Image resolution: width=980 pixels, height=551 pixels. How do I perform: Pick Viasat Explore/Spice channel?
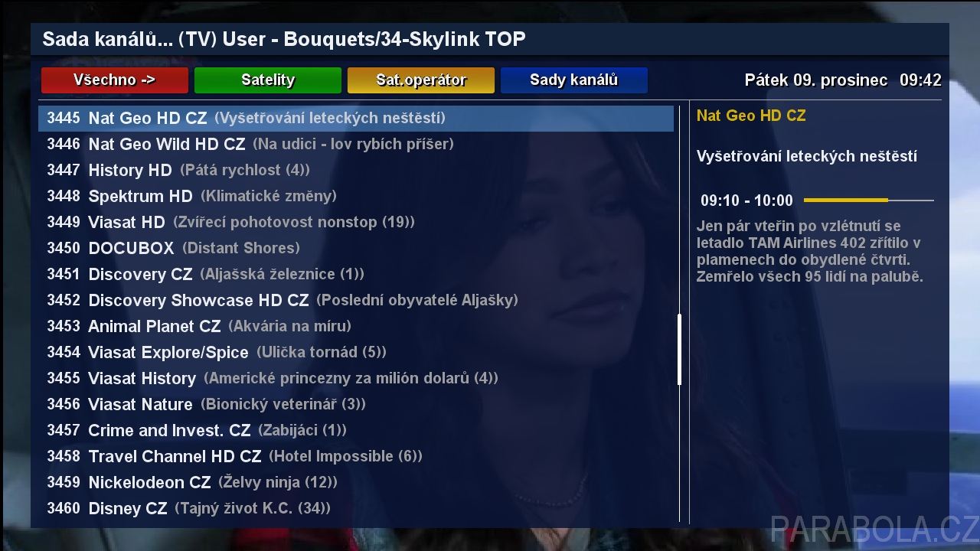pyautogui.click(x=356, y=352)
